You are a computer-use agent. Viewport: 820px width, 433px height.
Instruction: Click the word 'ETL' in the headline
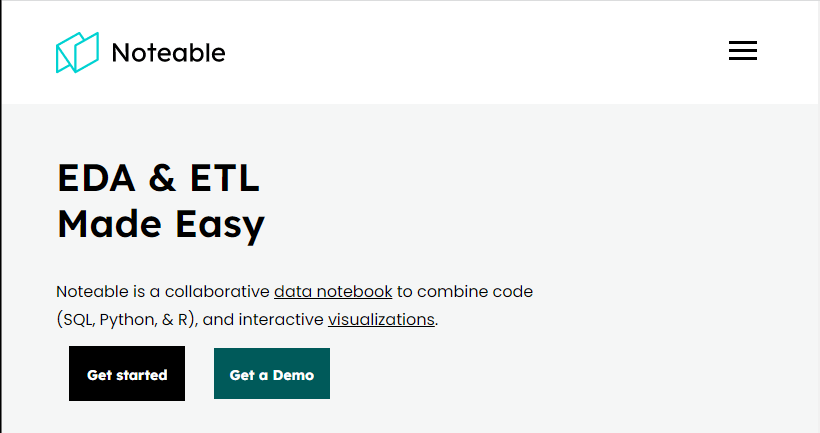(224, 178)
